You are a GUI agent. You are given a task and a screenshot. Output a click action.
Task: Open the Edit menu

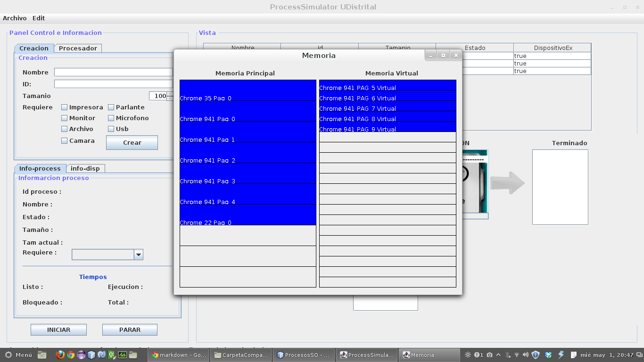[39, 18]
